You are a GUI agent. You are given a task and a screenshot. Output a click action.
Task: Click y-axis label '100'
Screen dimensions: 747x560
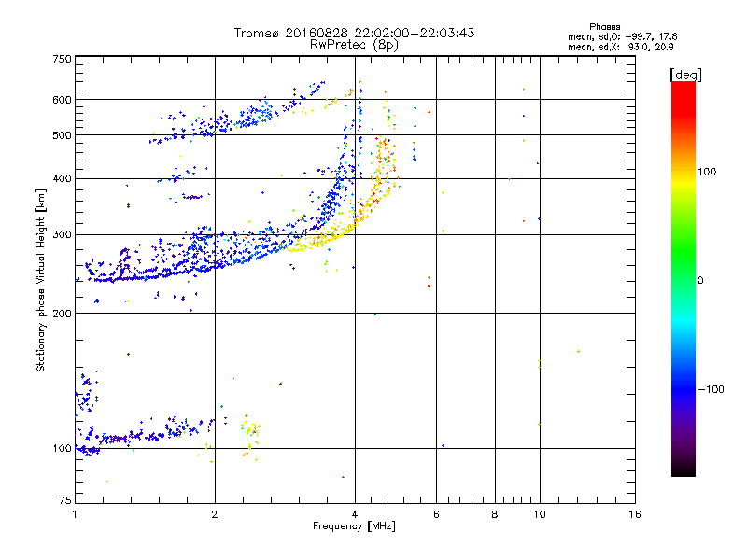coord(62,448)
